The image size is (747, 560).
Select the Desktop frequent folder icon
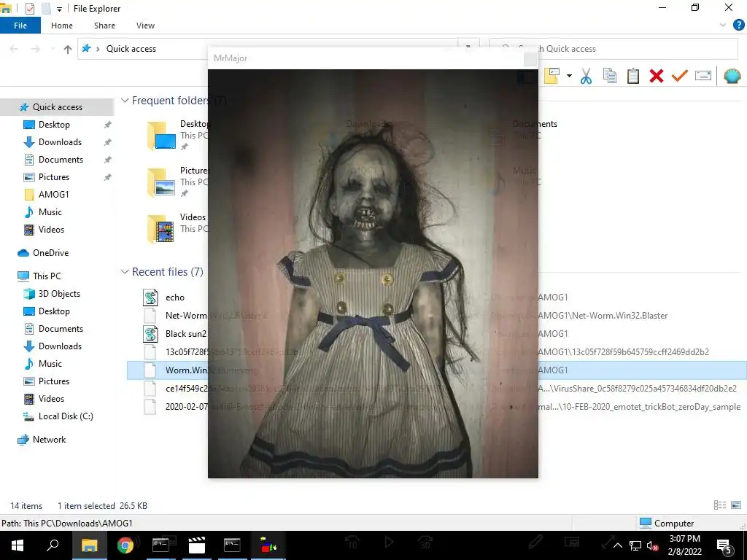[161, 136]
